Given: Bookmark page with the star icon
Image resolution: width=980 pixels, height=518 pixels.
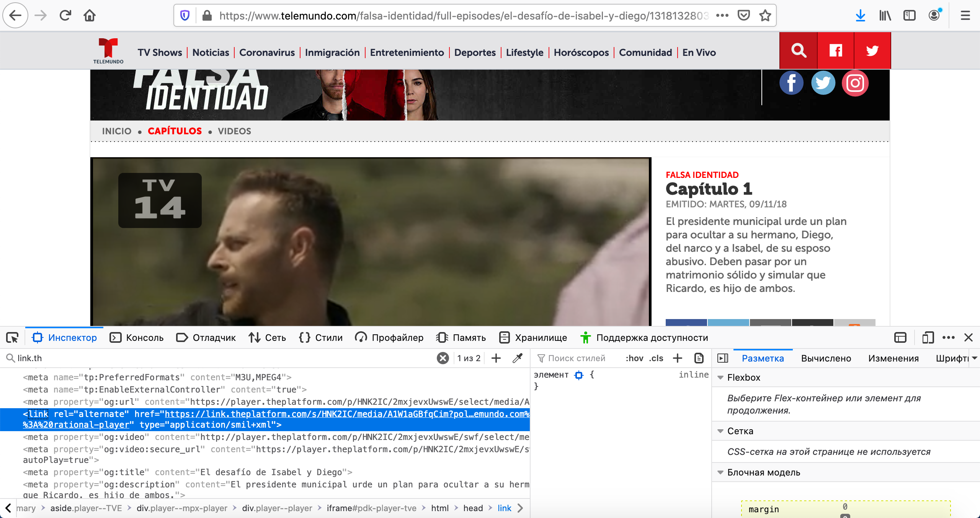Looking at the screenshot, I should [765, 16].
